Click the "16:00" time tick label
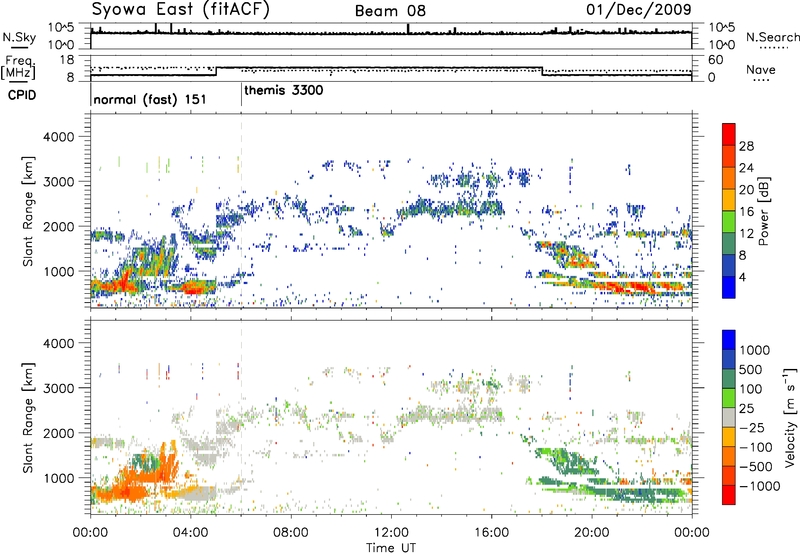The image size is (800, 554). [x=491, y=533]
